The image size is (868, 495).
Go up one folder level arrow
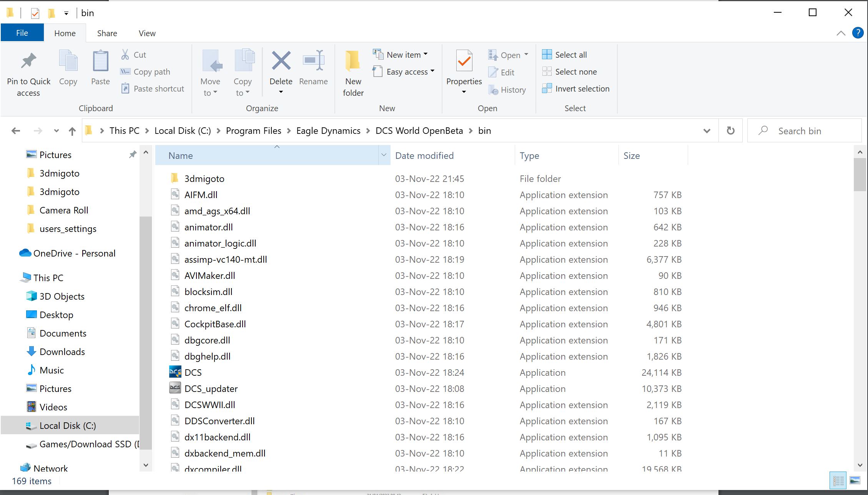pyautogui.click(x=72, y=131)
